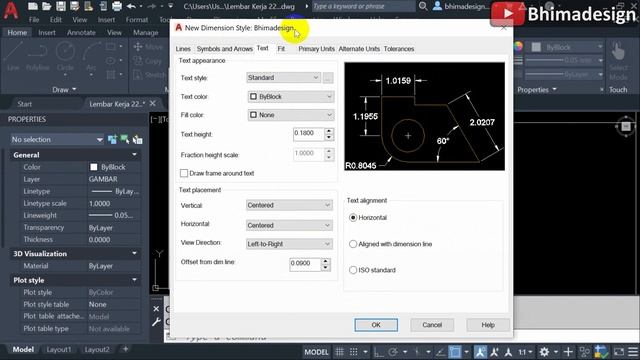Enable Draw frame around text checkbox
Viewport: 640px width, 360px height.
(184, 173)
